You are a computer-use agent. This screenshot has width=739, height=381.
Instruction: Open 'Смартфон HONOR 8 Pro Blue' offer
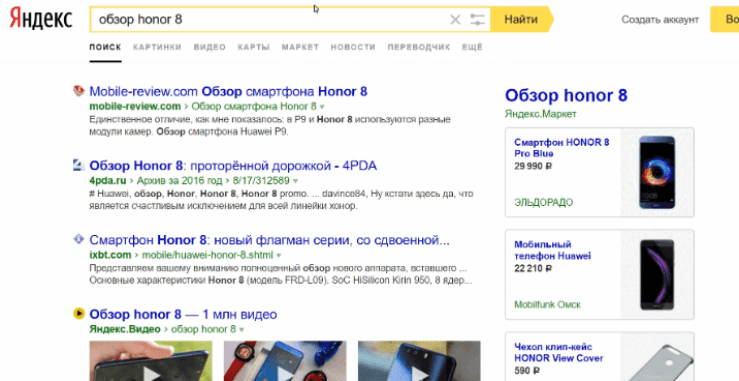pos(562,148)
